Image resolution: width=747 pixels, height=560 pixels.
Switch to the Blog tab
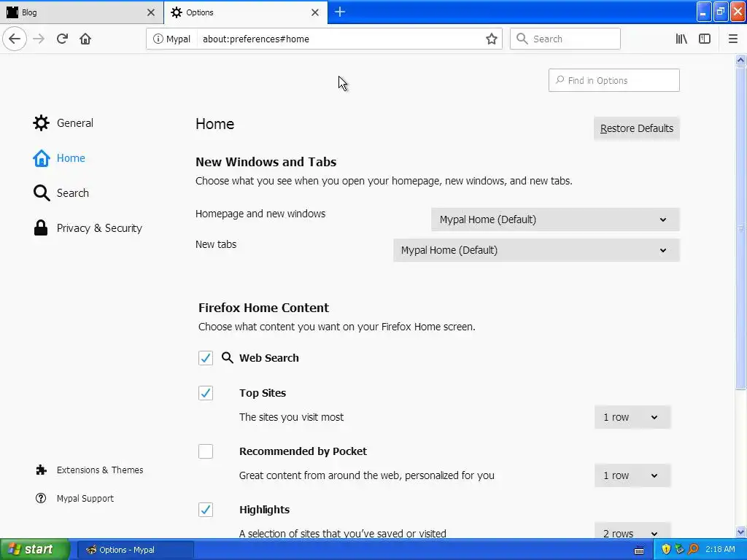coord(81,12)
